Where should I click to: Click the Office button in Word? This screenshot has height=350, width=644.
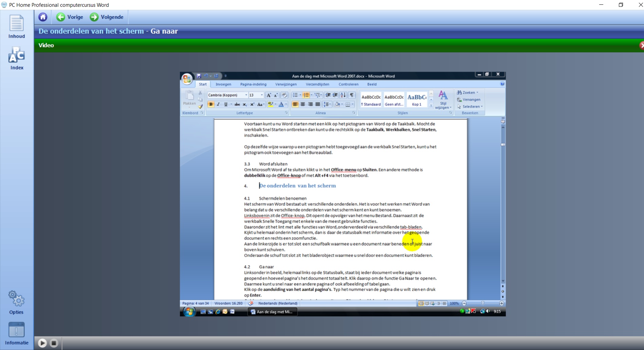[x=187, y=79]
